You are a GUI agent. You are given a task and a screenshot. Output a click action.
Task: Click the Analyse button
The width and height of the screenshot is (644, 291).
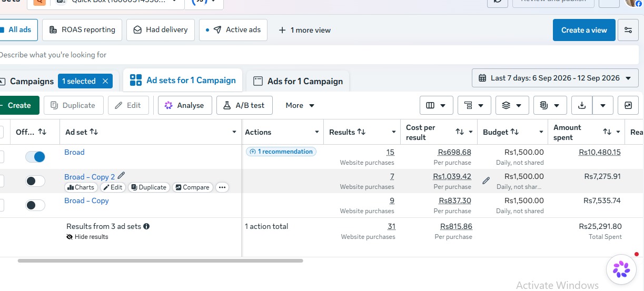[184, 105]
